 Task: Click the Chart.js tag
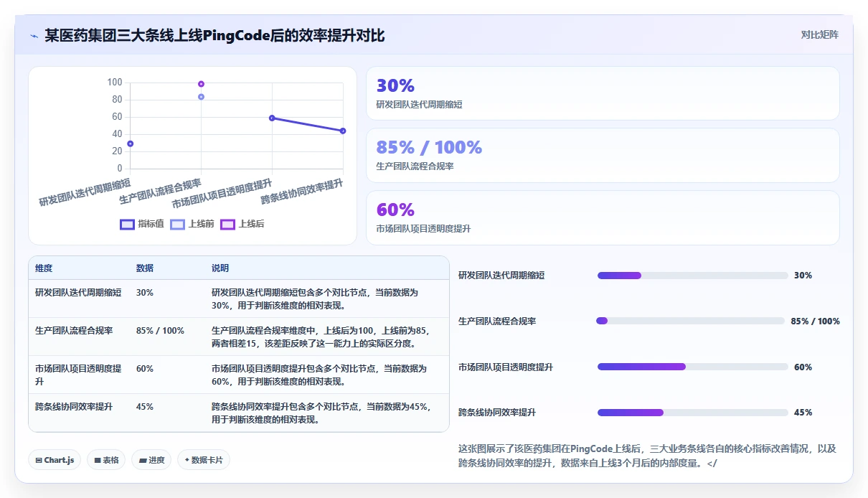[55, 460]
